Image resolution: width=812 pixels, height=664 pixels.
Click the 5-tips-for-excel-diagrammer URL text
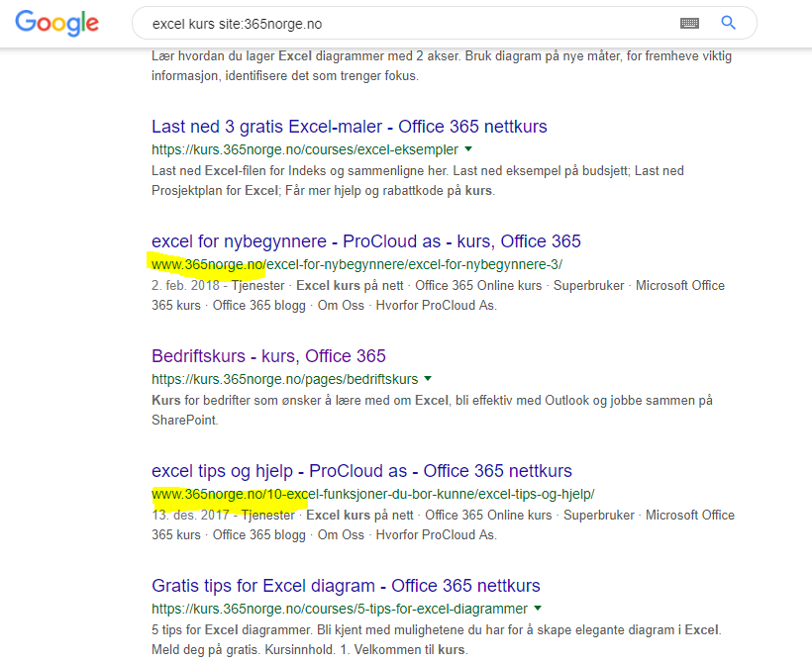340,609
